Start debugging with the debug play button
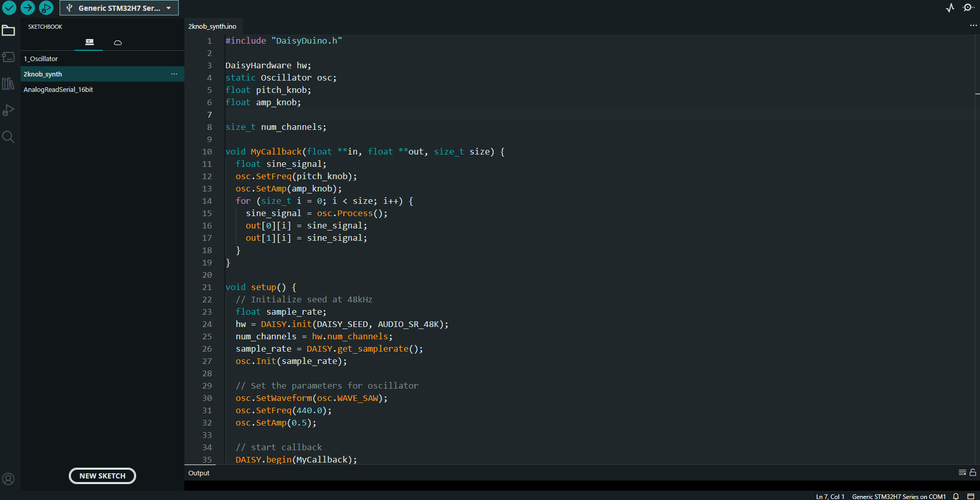This screenshot has width=980, height=500. coord(46,8)
